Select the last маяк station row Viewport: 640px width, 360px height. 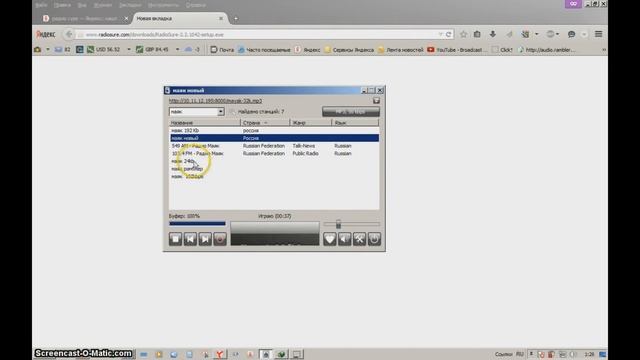(274, 176)
